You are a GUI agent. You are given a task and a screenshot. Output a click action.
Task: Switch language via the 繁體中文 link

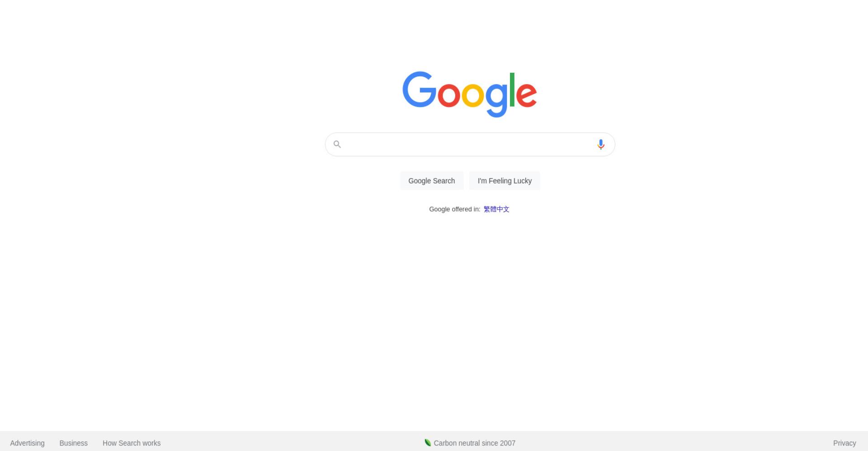click(x=496, y=209)
